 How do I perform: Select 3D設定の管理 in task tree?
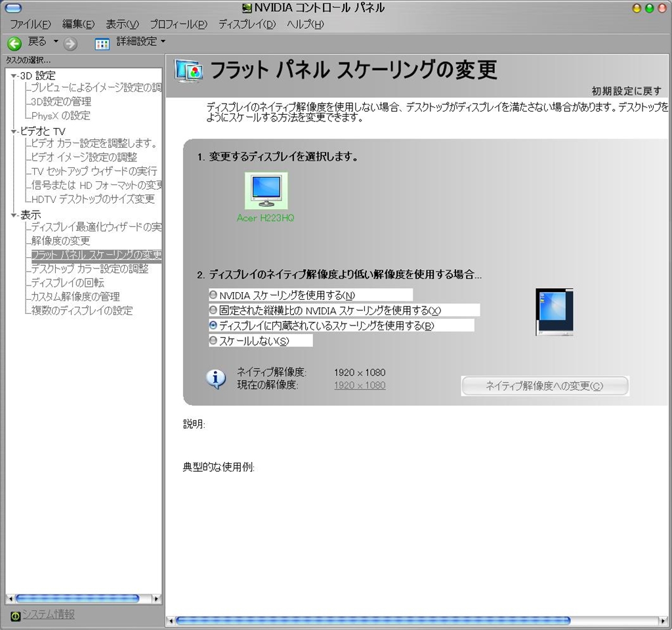pyautogui.click(x=61, y=102)
